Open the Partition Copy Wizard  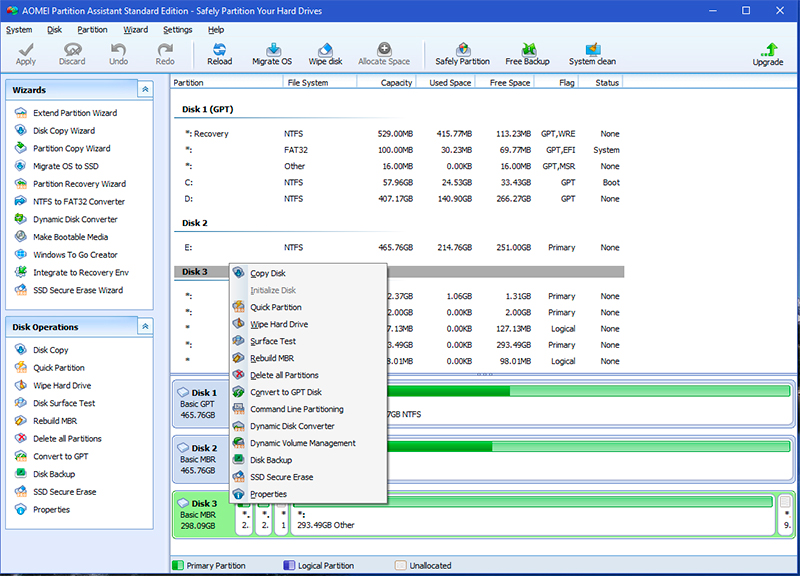tap(71, 148)
